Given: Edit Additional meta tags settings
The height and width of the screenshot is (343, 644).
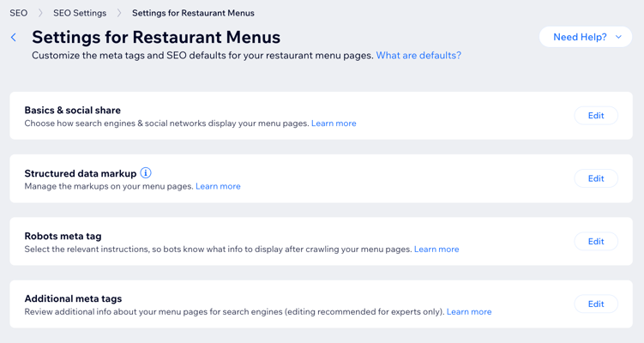Looking at the screenshot, I should pos(596,304).
